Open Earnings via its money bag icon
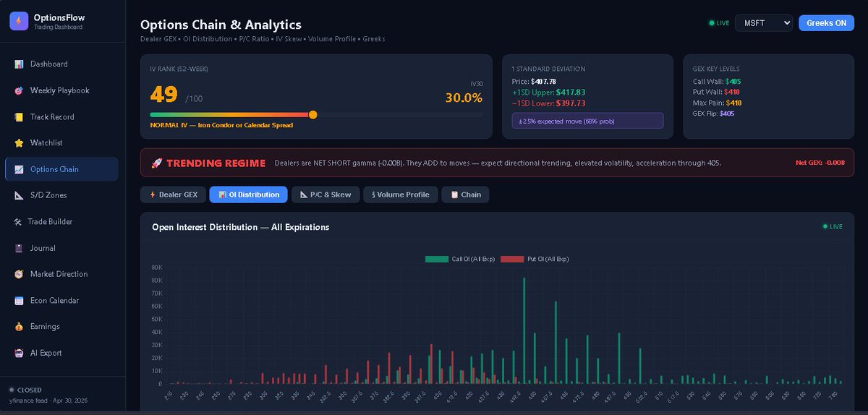868x415 pixels. (x=19, y=327)
